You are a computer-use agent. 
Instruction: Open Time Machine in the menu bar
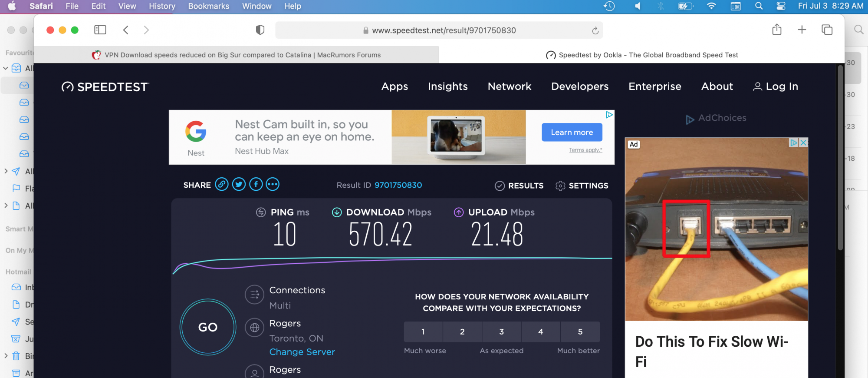click(x=609, y=6)
